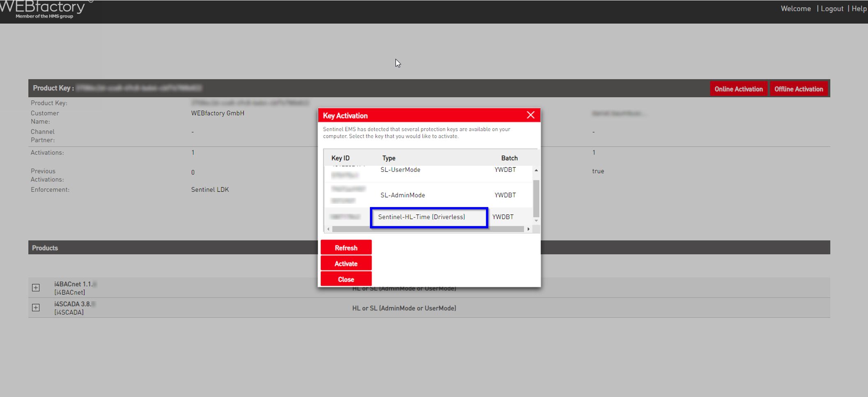Click the Activate button
Viewport: 868px width, 397px height.
point(346,264)
